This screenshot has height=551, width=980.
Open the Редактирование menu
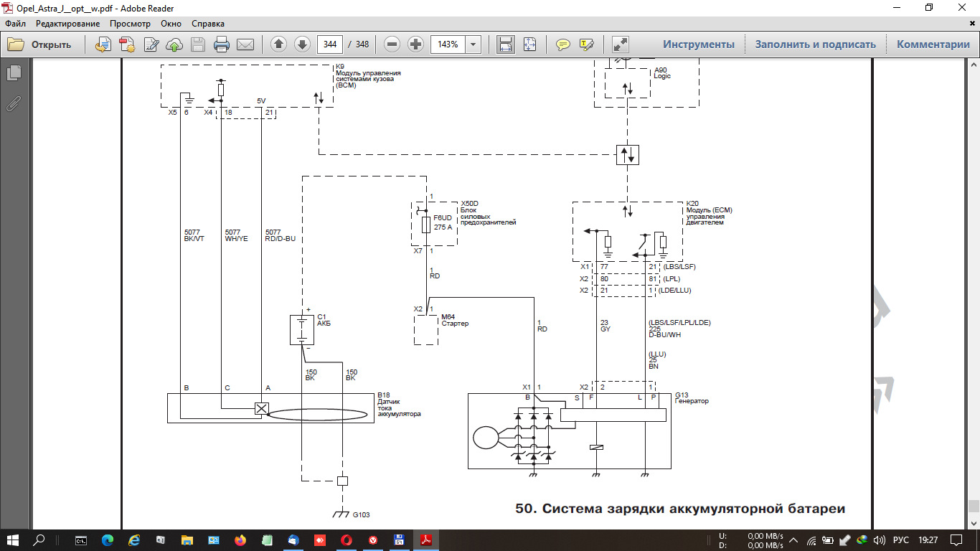pos(68,24)
